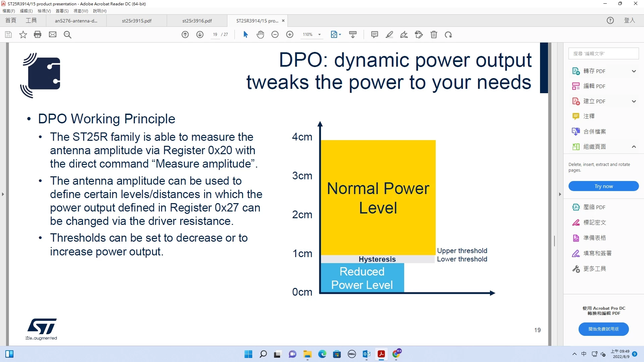Open the help question mark icon

610,20
